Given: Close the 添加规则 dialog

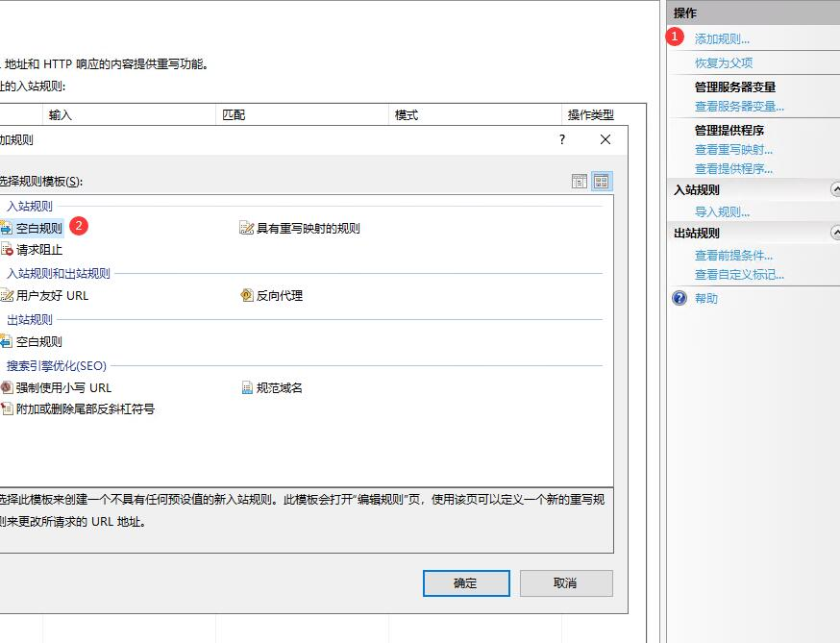Looking at the screenshot, I should pyautogui.click(x=605, y=139).
